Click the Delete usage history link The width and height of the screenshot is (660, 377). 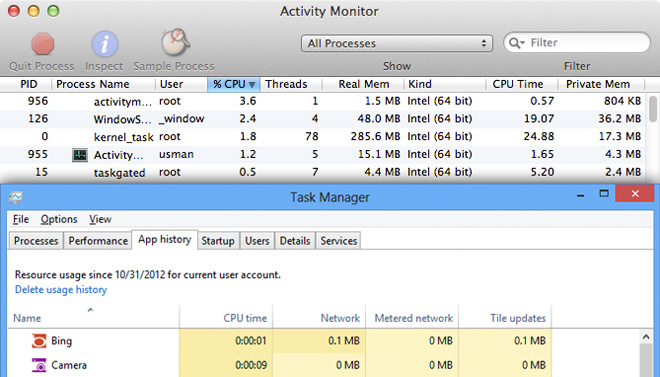(x=61, y=289)
